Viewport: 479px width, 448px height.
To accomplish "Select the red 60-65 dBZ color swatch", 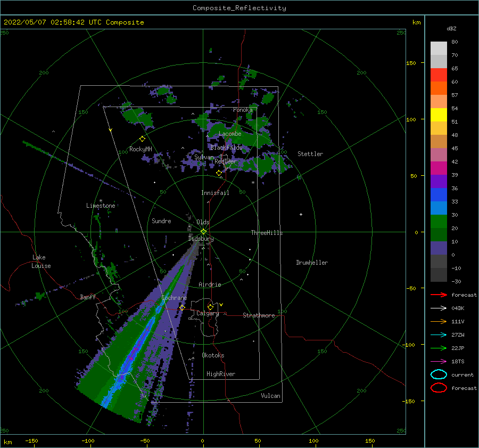I will (439, 75).
